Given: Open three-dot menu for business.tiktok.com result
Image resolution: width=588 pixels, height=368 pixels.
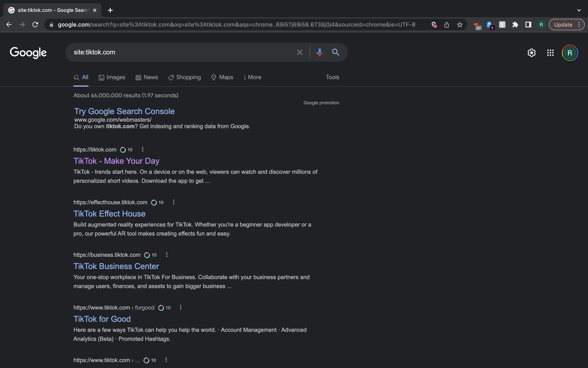Looking at the screenshot, I should tap(167, 255).
